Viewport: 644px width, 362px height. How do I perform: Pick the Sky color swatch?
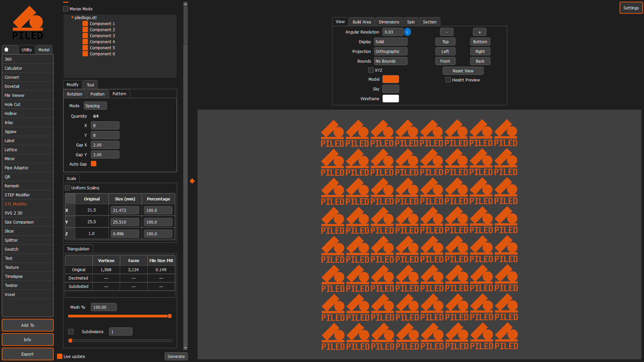coord(391,89)
